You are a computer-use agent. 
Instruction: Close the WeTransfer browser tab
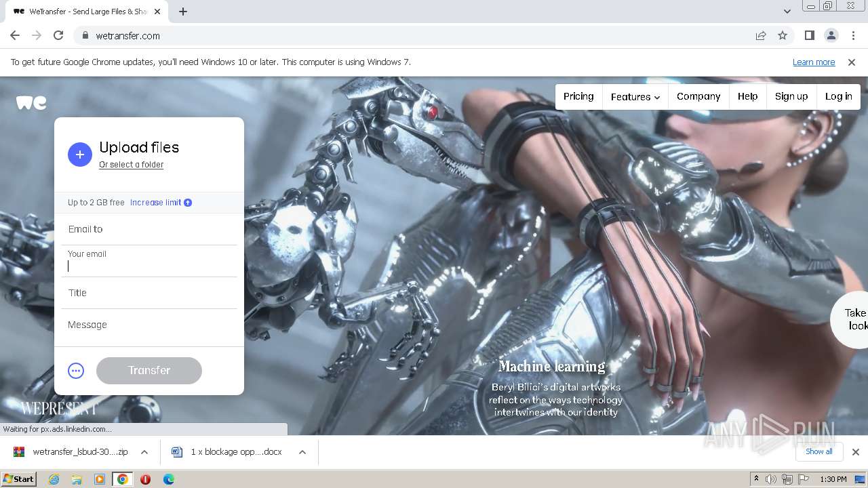point(157,12)
